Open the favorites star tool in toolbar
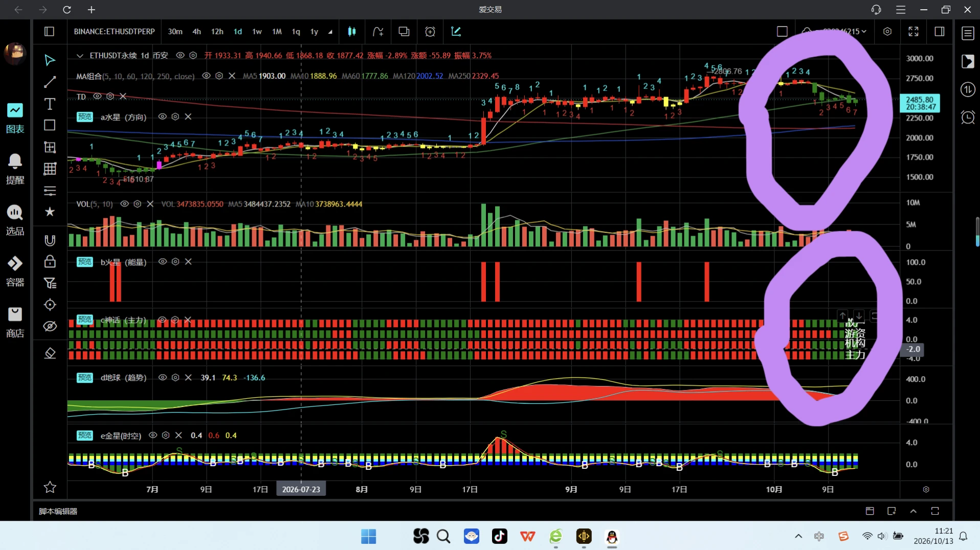980x550 pixels. 50,212
